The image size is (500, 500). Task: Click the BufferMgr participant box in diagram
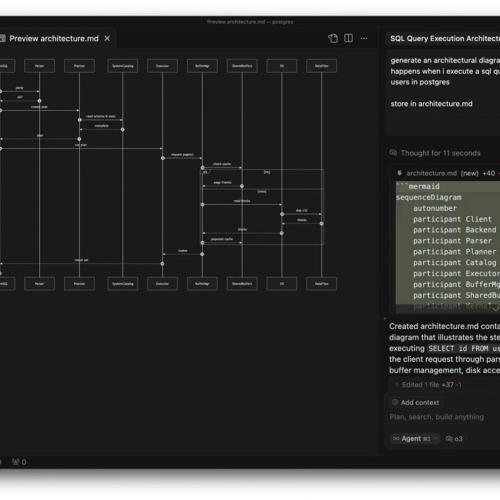pyautogui.click(x=202, y=66)
